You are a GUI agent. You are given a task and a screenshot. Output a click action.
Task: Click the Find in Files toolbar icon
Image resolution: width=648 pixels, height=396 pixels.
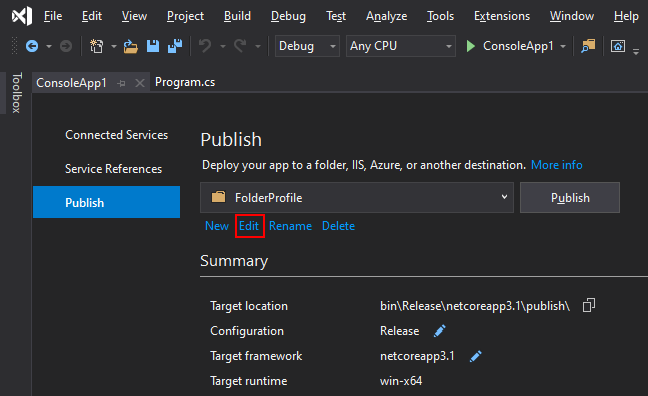[x=588, y=46]
